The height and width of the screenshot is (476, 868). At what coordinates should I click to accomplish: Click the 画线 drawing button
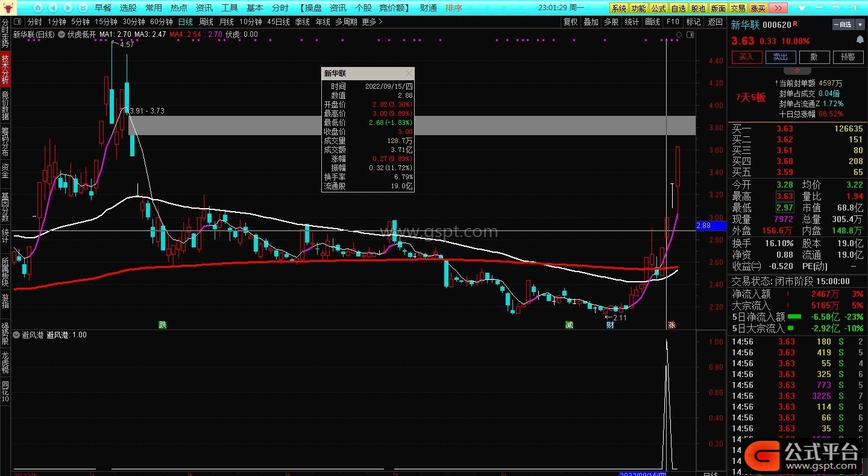tap(653, 22)
